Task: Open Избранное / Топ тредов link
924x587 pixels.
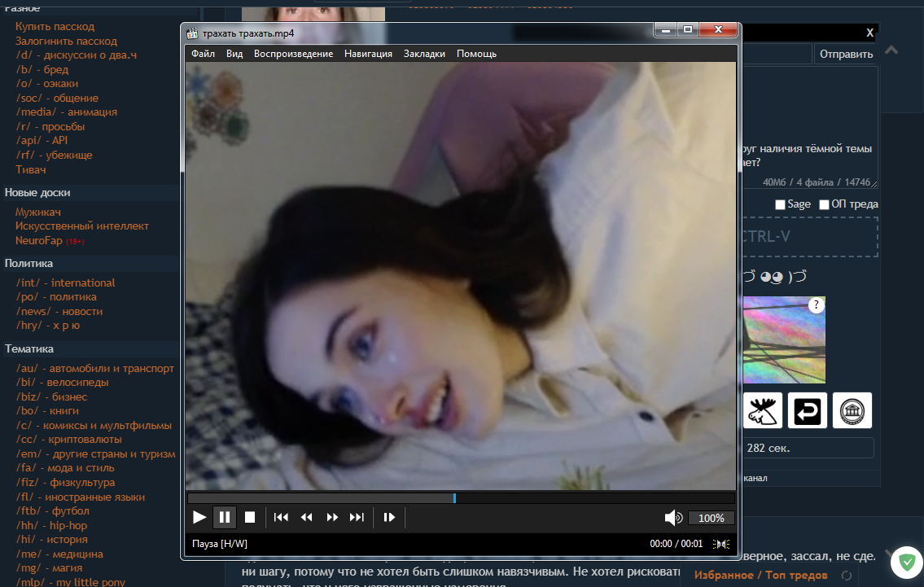Action: (760, 576)
